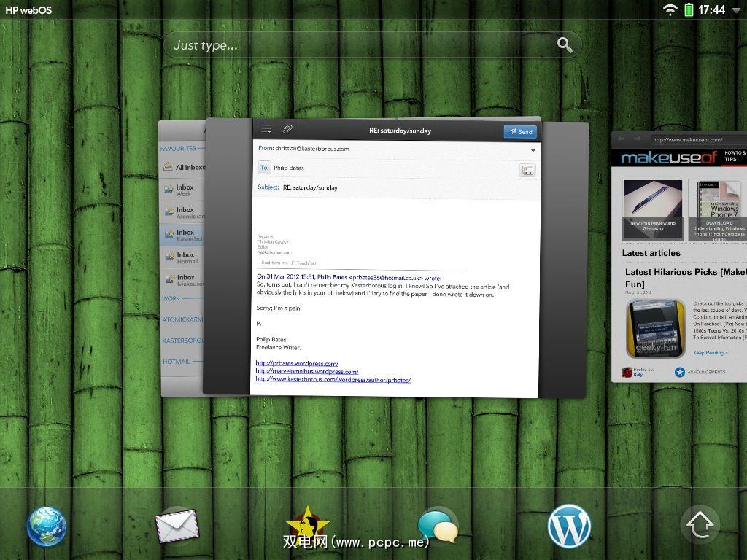Open the email formatting menu icon
The width and height of the screenshot is (747, 560).
pyautogui.click(x=266, y=129)
